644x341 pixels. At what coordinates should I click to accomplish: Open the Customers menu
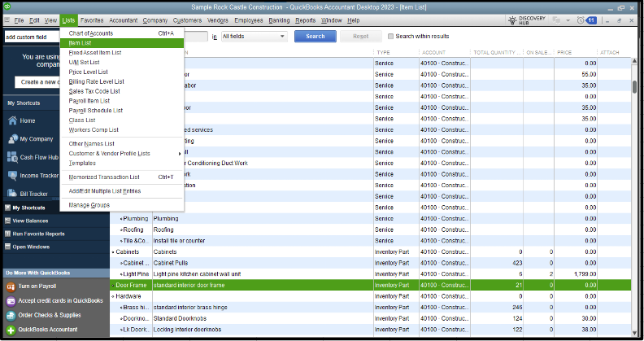point(187,20)
